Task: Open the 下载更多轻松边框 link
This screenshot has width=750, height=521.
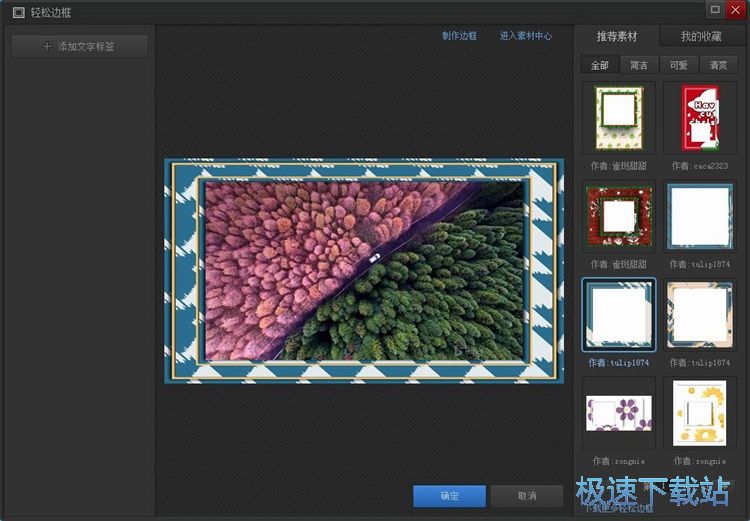Action: pos(619,509)
